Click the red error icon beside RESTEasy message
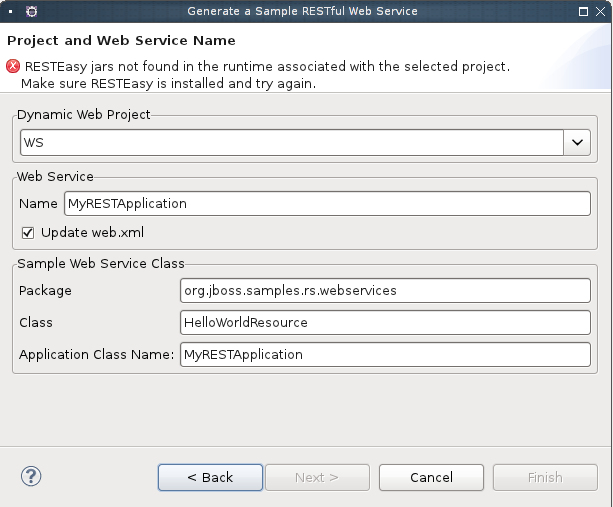Viewport: 613px width, 507px height. click(x=12, y=67)
